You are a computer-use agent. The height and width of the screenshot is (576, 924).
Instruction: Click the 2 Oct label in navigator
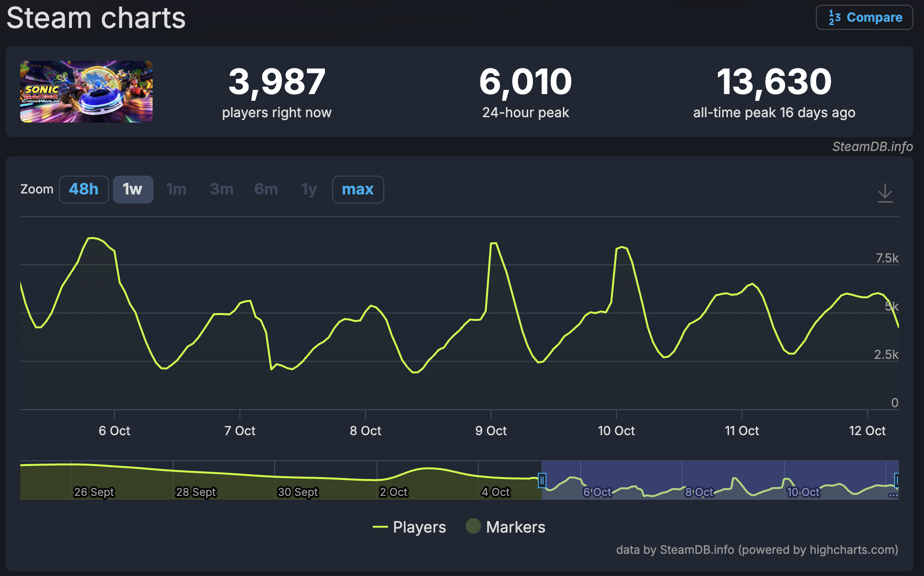393,492
